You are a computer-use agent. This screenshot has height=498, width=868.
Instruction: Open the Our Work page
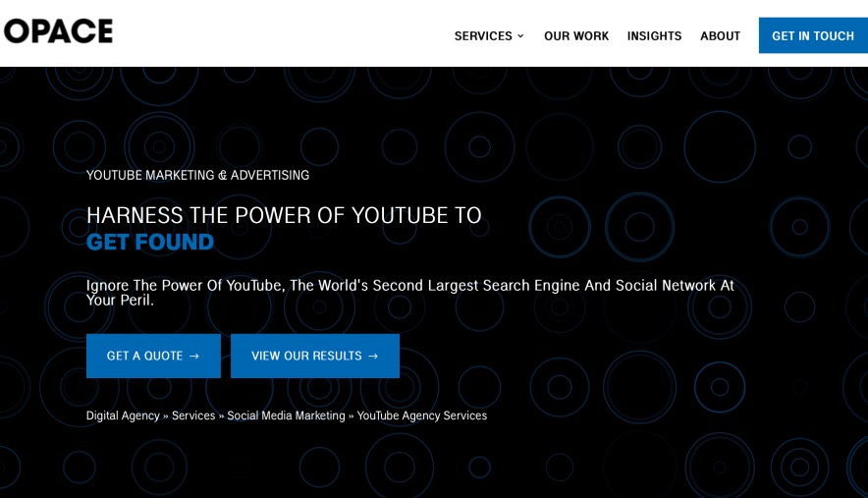click(x=576, y=36)
